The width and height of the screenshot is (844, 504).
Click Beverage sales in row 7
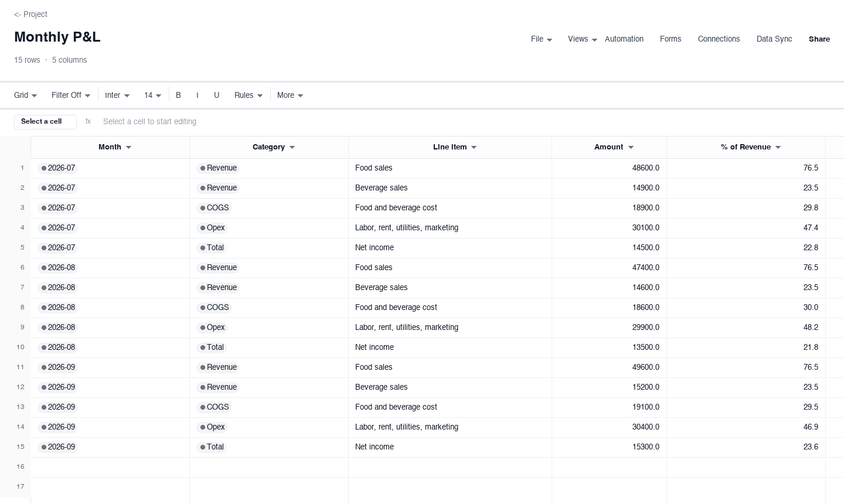click(x=450, y=288)
